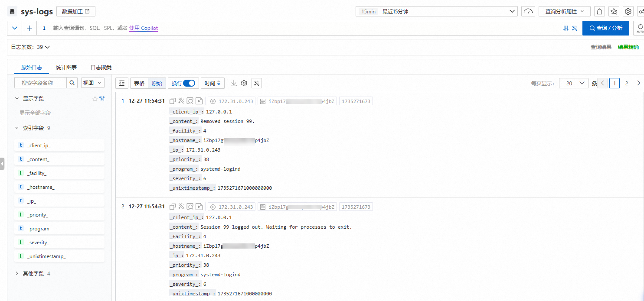
Task: Open the 使用 Copilot link
Action: click(144, 28)
